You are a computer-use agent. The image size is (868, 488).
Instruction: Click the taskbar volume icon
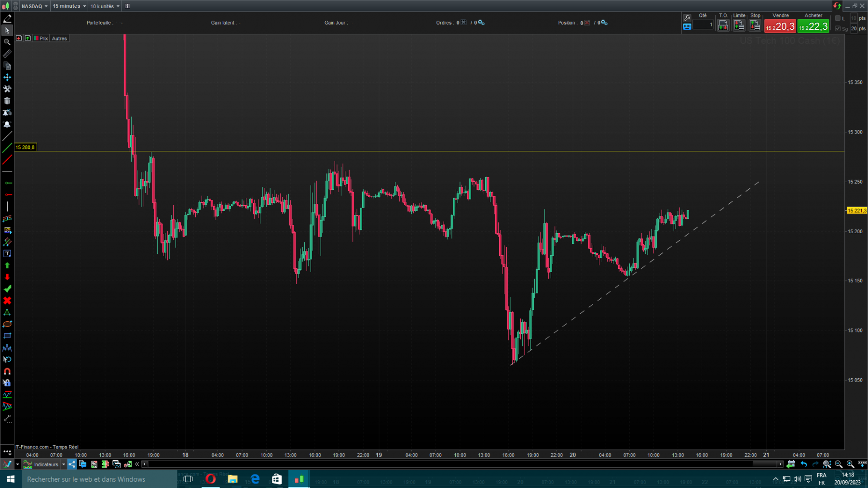(797, 479)
